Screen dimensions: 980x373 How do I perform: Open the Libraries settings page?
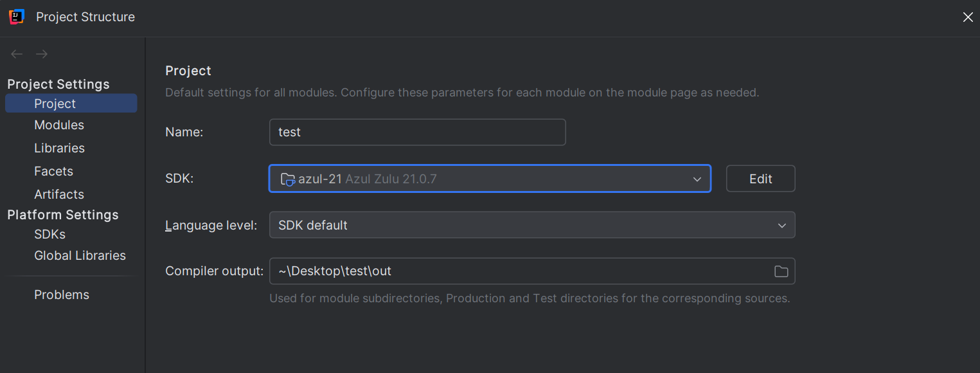pos(59,148)
